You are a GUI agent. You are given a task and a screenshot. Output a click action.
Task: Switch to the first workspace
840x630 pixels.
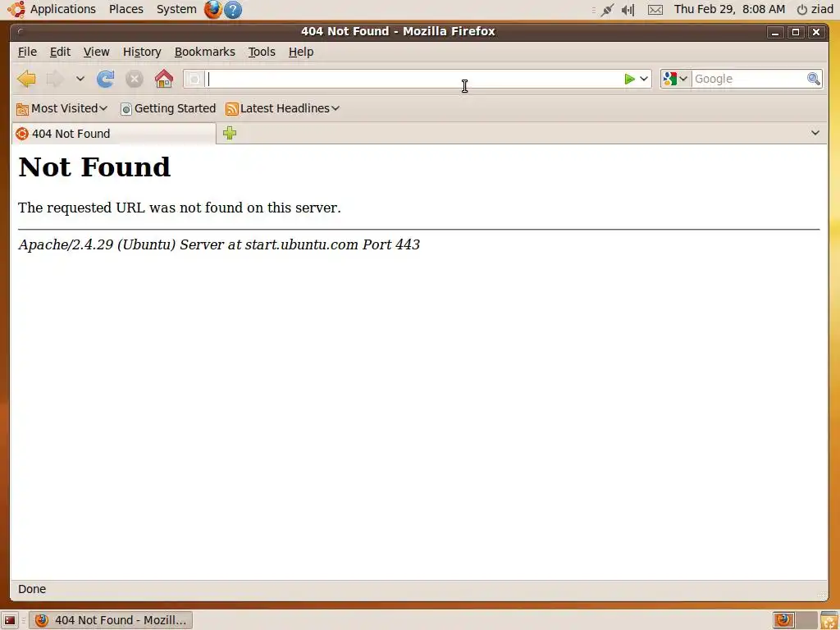tap(783, 620)
